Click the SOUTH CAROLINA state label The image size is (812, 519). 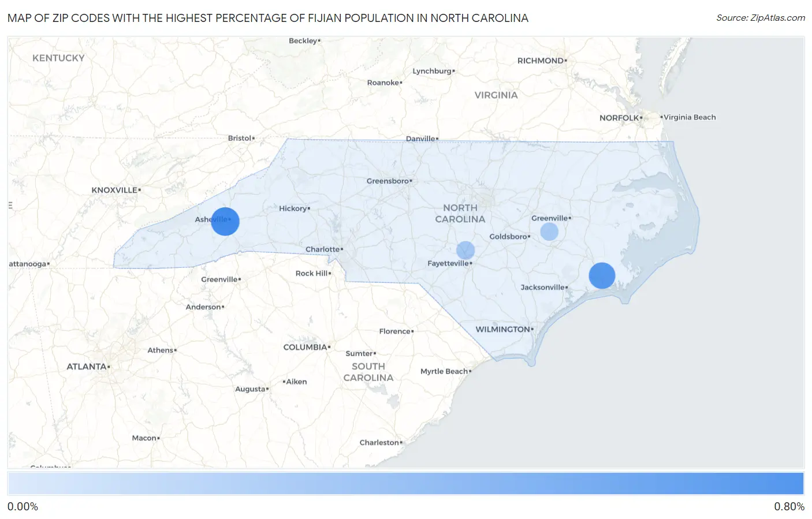tap(368, 372)
